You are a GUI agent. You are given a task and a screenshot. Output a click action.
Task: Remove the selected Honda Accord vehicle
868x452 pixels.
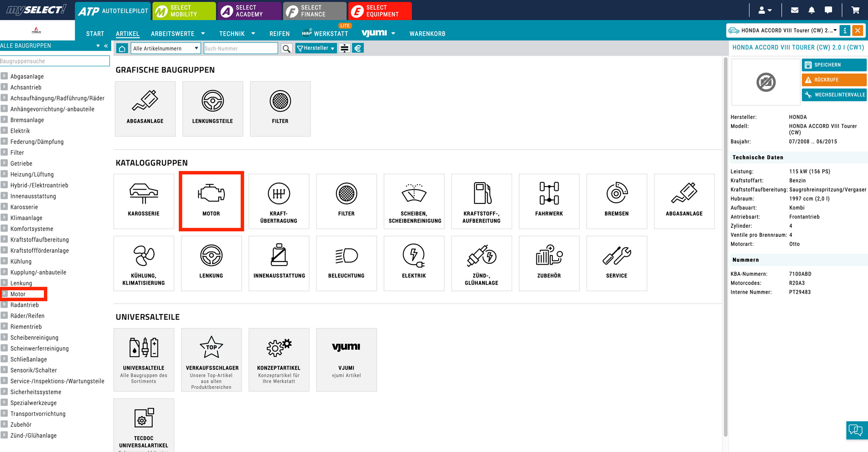[858, 30]
